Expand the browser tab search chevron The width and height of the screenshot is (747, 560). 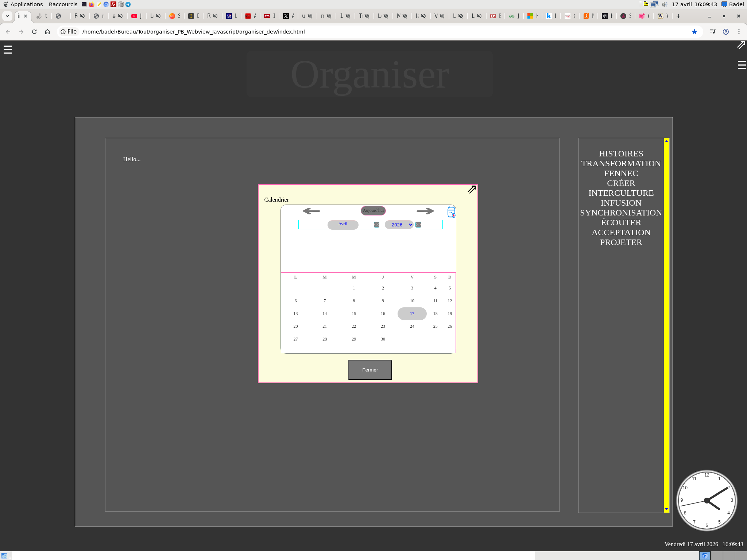(7, 16)
